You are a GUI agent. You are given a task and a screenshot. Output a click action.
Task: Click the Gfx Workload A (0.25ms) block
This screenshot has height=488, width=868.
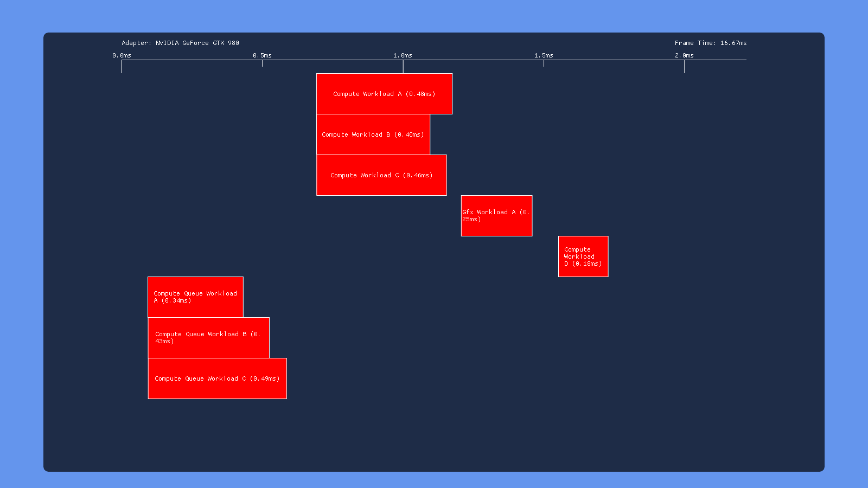496,216
